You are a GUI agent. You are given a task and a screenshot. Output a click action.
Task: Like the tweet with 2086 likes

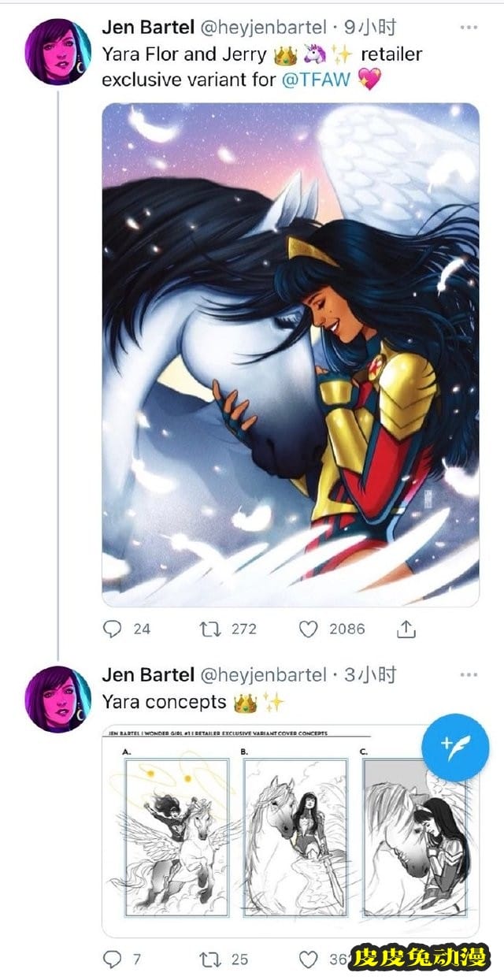point(309,629)
